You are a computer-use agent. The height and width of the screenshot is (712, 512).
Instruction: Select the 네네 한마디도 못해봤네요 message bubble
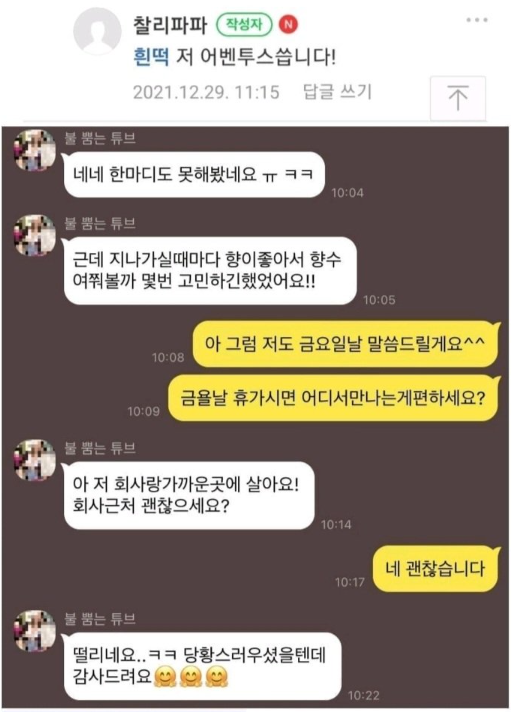click(x=194, y=175)
